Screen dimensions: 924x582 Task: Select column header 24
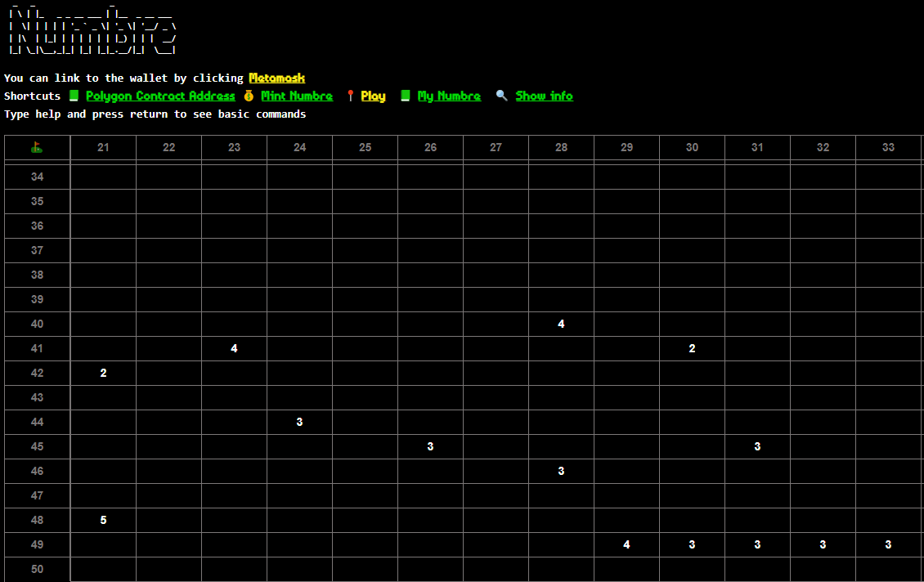(x=299, y=147)
